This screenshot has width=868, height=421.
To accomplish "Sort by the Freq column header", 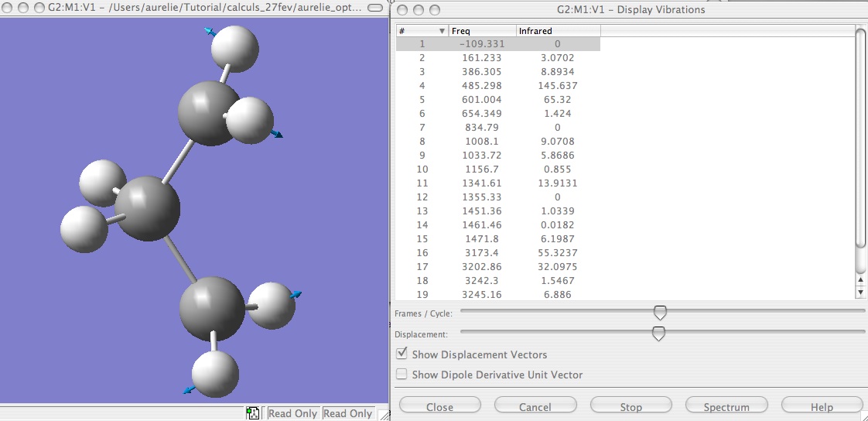I will tap(481, 31).
